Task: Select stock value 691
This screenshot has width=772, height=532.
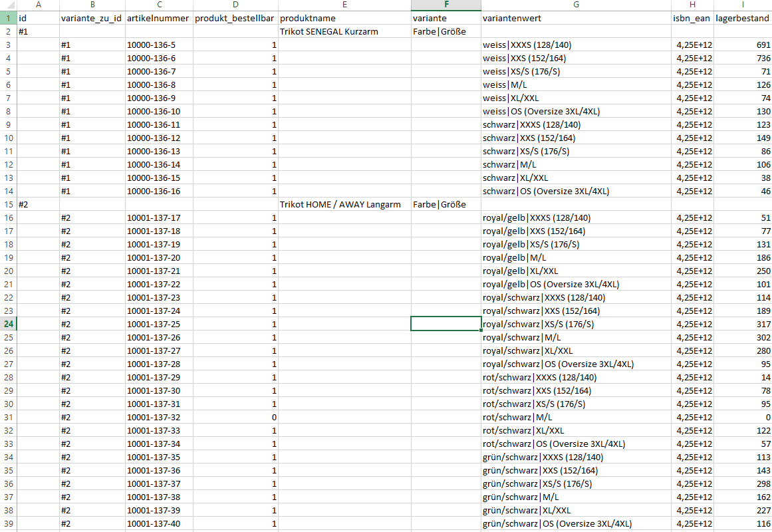Action: (743, 45)
